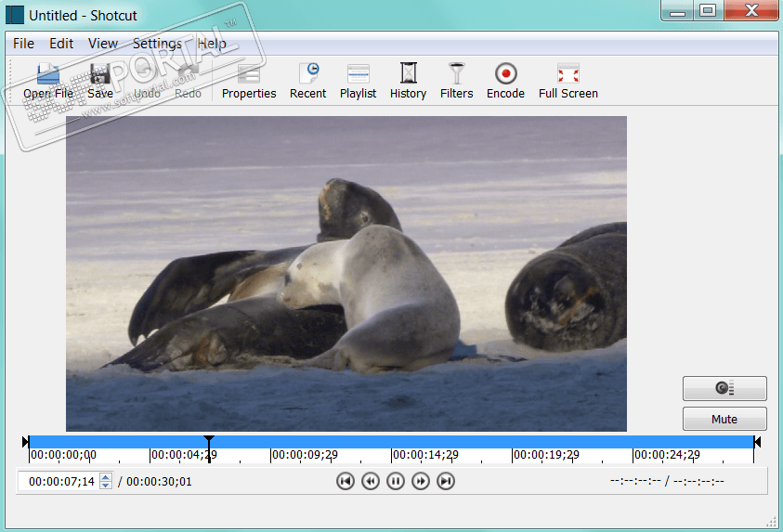Pause the video playback

click(396, 481)
